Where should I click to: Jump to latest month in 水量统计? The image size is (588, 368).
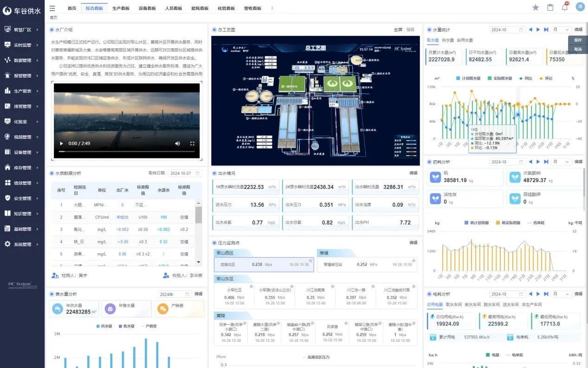[x=546, y=29]
